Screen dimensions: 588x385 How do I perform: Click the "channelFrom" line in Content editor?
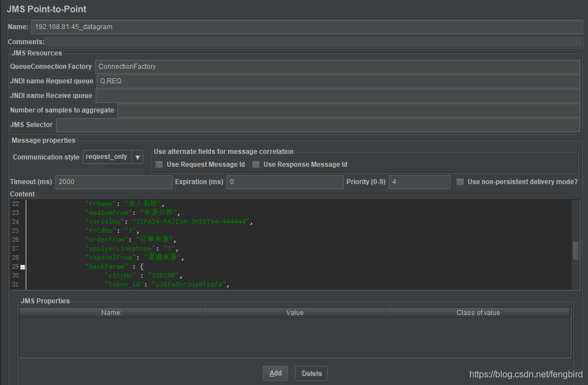tap(135, 257)
